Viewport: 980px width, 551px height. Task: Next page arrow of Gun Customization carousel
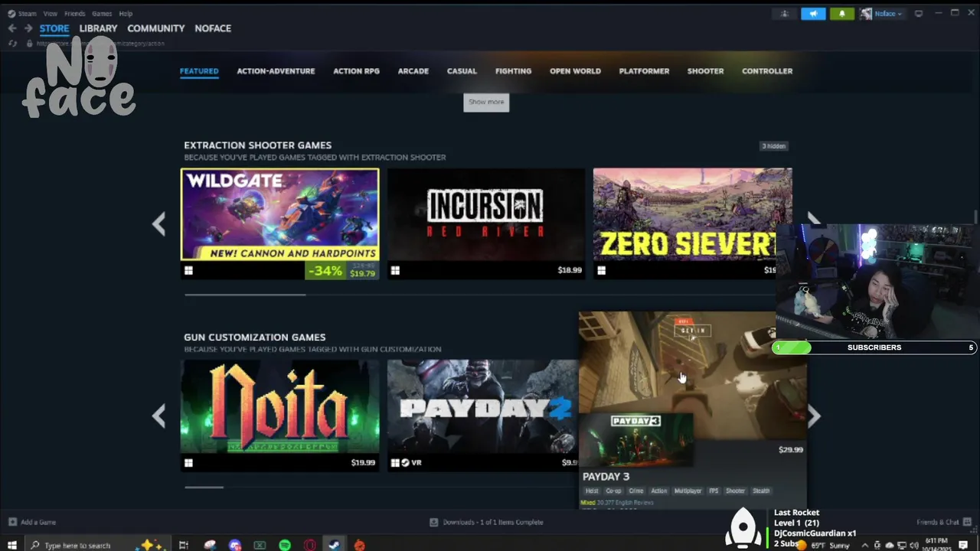[813, 416]
